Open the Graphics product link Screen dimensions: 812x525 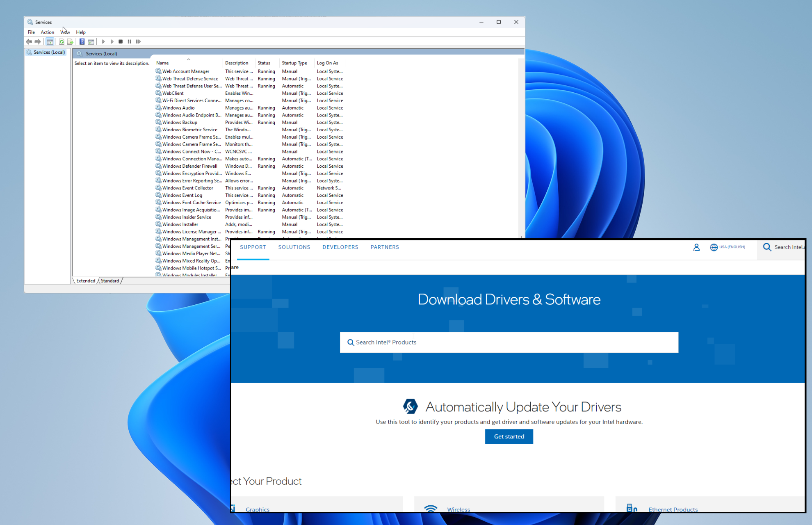click(x=258, y=509)
